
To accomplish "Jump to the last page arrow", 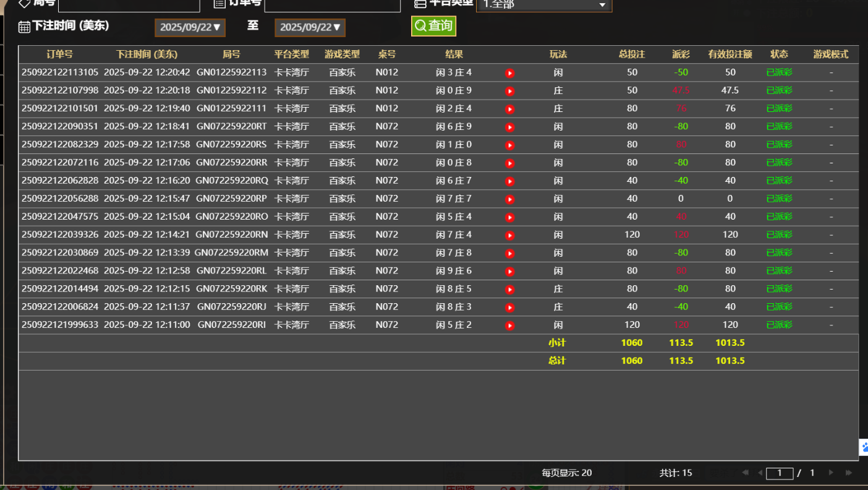I will [x=849, y=473].
